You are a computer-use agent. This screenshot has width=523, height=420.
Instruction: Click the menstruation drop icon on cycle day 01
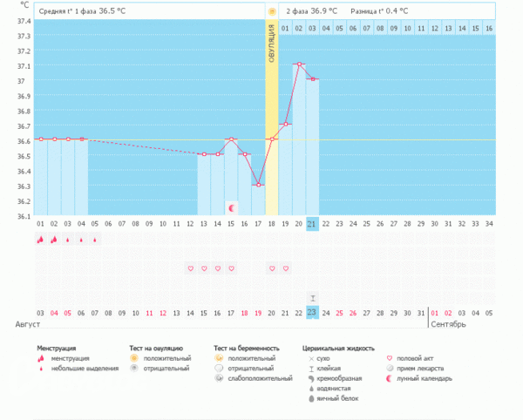41,239
